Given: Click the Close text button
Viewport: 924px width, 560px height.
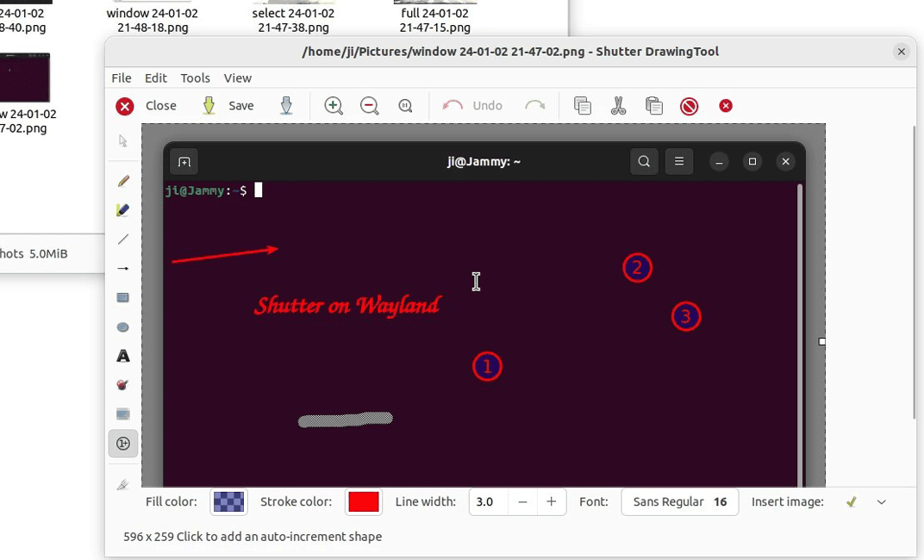Looking at the screenshot, I should [161, 105].
